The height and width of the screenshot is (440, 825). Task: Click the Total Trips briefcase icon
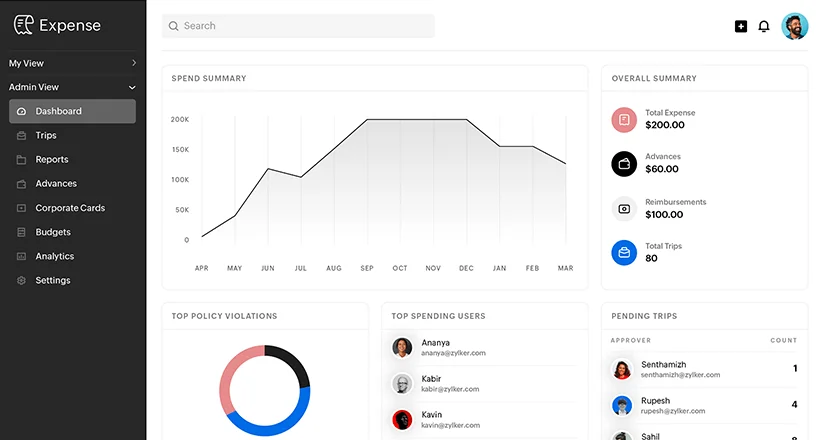(x=624, y=252)
